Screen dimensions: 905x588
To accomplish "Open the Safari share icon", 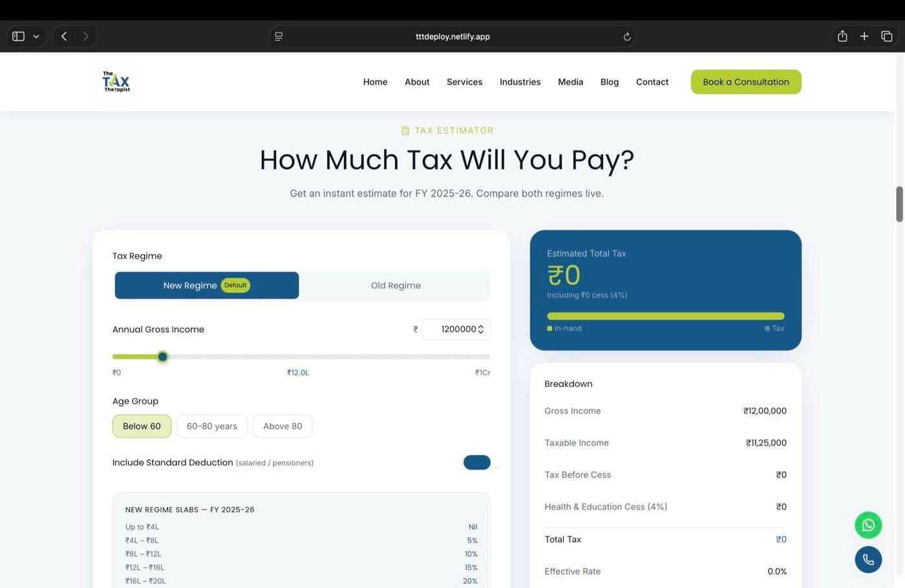I will [842, 36].
